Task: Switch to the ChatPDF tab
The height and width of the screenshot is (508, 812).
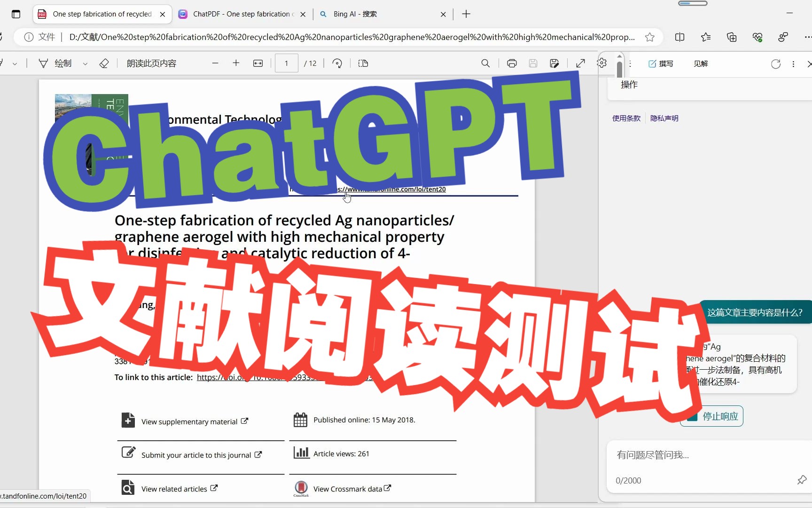Action: (x=242, y=14)
